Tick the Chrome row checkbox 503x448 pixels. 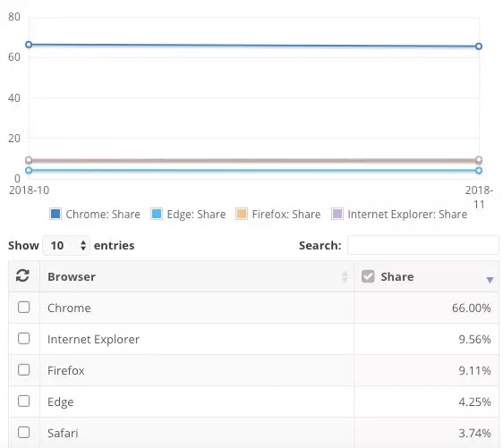[x=24, y=307]
